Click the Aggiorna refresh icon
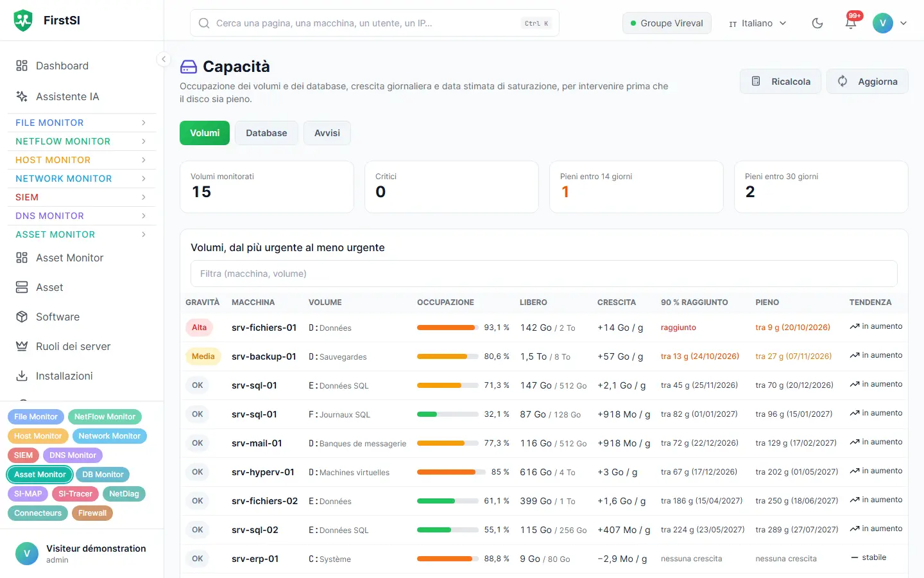The height and width of the screenshot is (578, 924). point(843,82)
